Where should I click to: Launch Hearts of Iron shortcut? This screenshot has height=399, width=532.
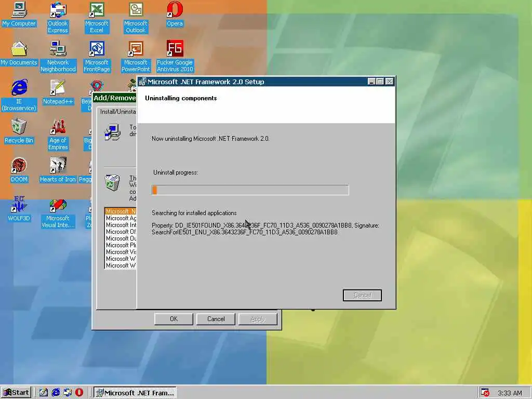[58, 170]
